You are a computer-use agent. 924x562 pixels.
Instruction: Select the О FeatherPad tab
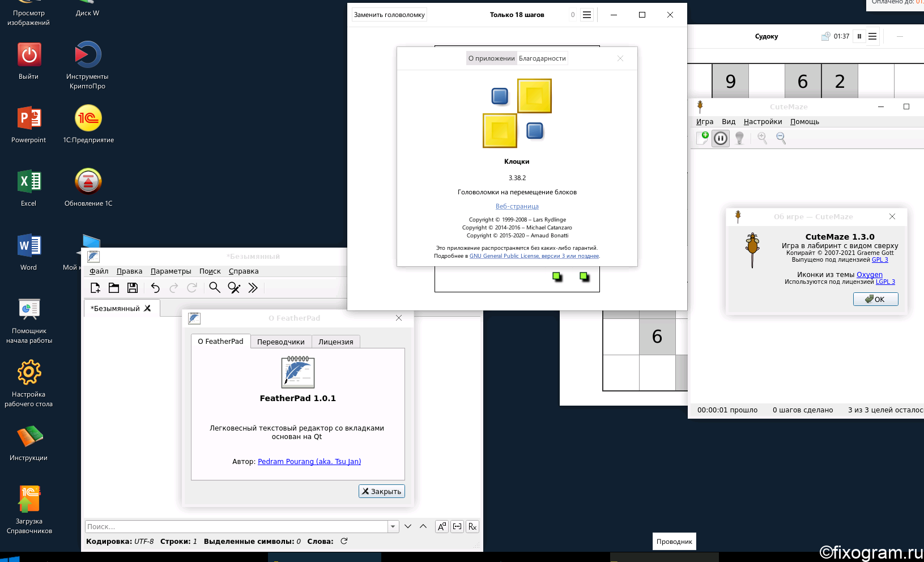point(220,341)
